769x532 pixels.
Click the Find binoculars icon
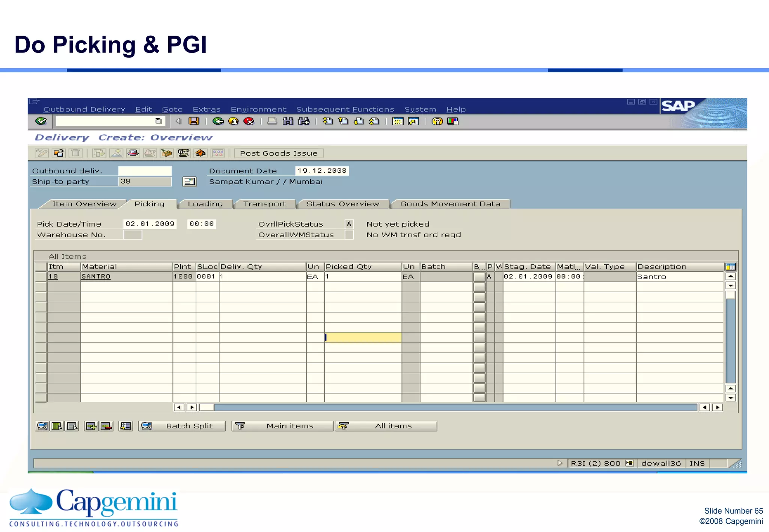pyautogui.click(x=288, y=121)
